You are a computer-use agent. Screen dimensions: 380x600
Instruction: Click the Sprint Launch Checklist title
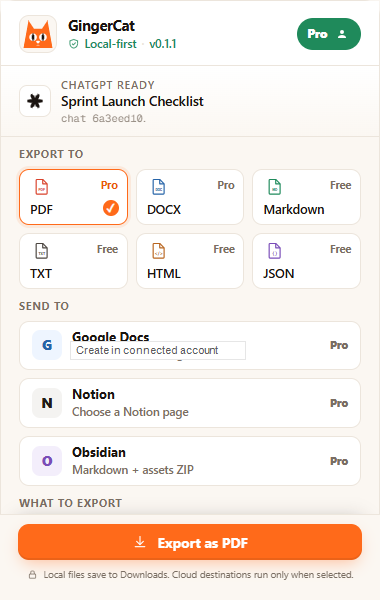point(132,101)
